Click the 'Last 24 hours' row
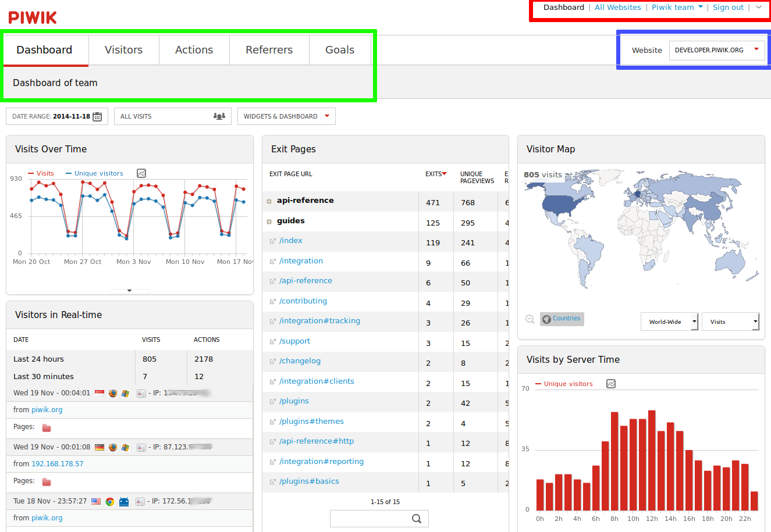 130,359
